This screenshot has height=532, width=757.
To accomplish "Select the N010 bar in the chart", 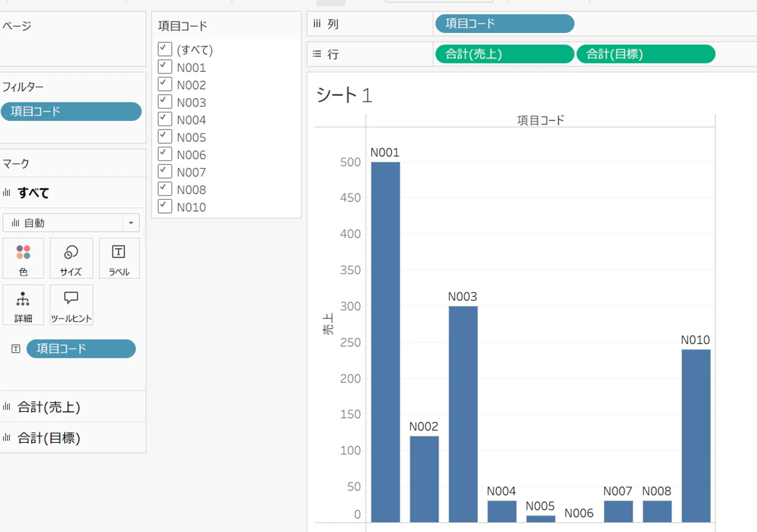I will coord(696,436).
